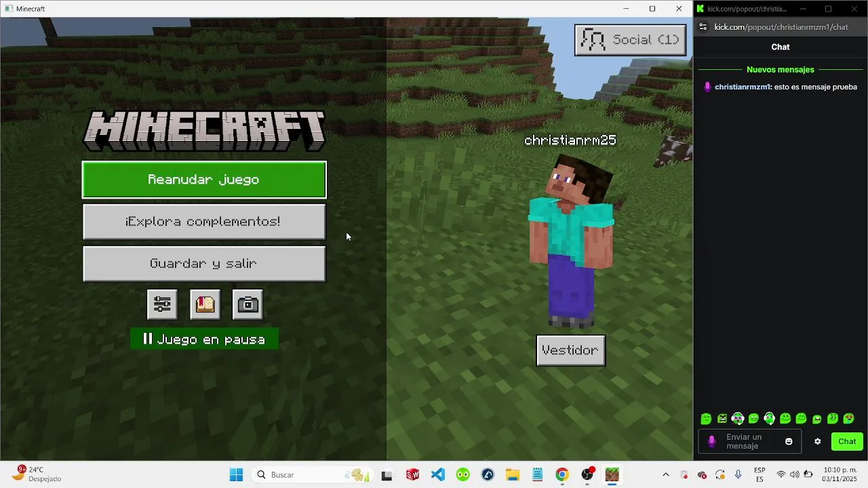Maximize the Minecraft window
Screen dimensions: 868x488
tap(652, 9)
